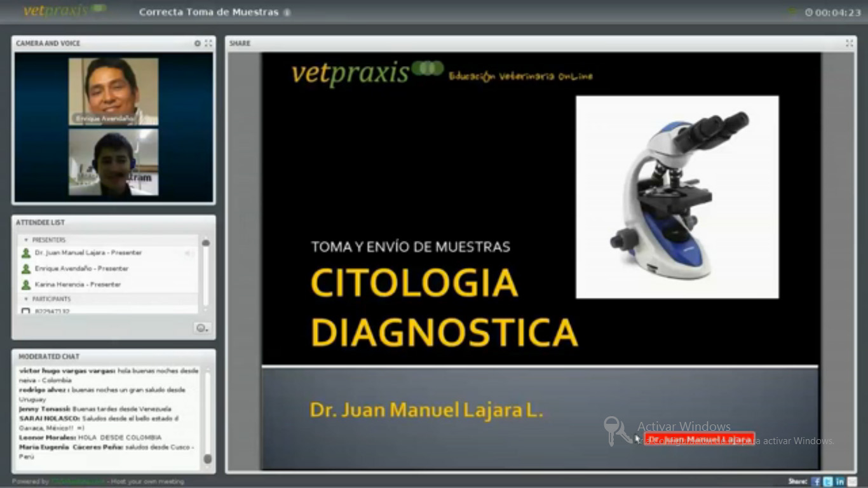Click the attendee list scrollbar
Viewport: 868px width, 488px height.
(205, 273)
